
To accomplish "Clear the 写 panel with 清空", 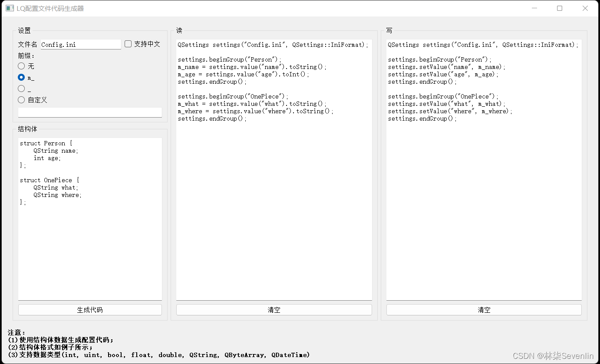I will (x=484, y=310).
